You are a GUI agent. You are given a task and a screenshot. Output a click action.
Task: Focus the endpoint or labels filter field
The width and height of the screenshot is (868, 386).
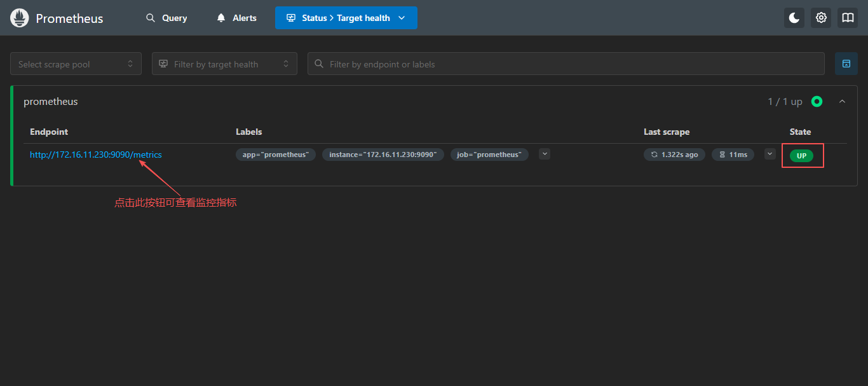pos(566,64)
